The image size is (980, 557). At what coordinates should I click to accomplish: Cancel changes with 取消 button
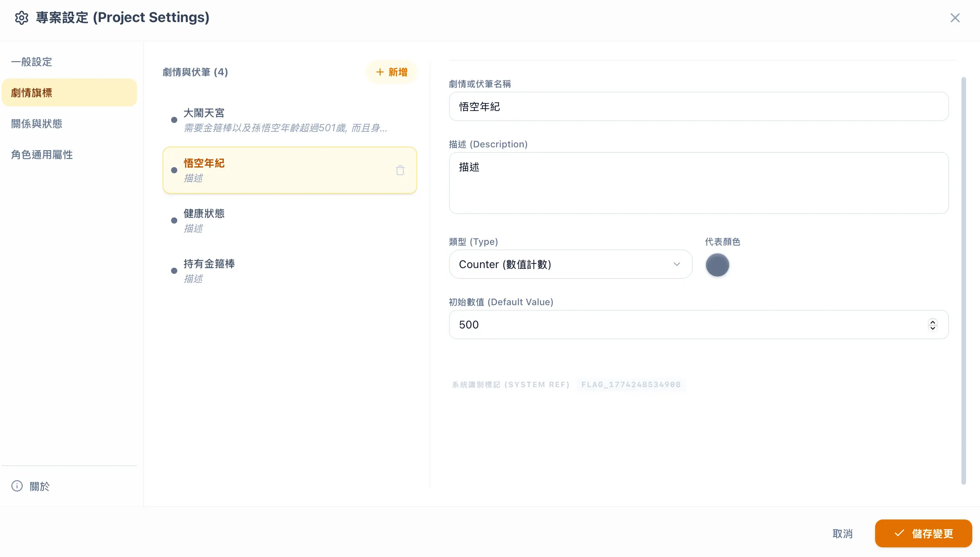click(x=843, y=534)
